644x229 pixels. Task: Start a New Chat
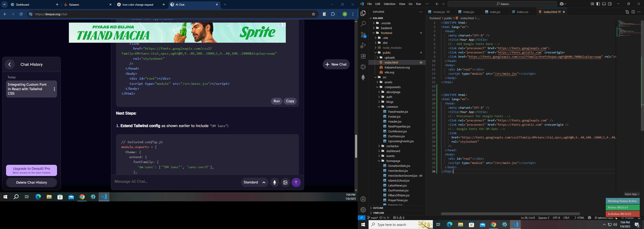336,64
